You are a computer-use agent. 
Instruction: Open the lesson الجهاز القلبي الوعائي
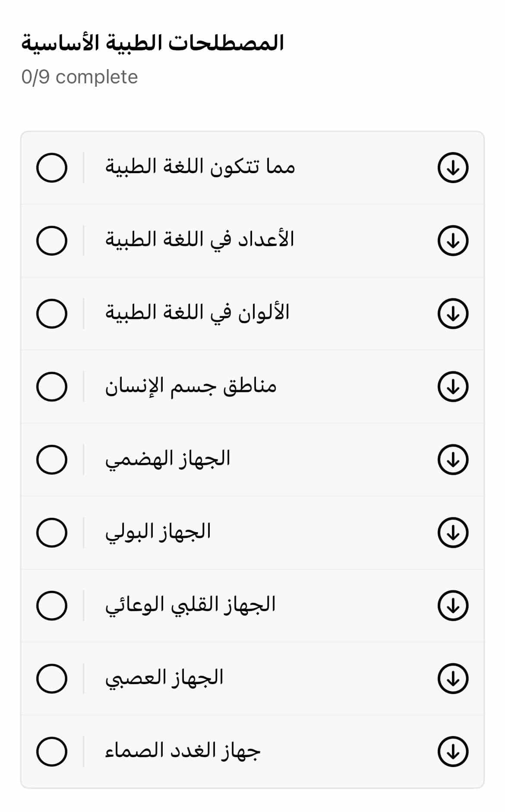tap(190, 605)
